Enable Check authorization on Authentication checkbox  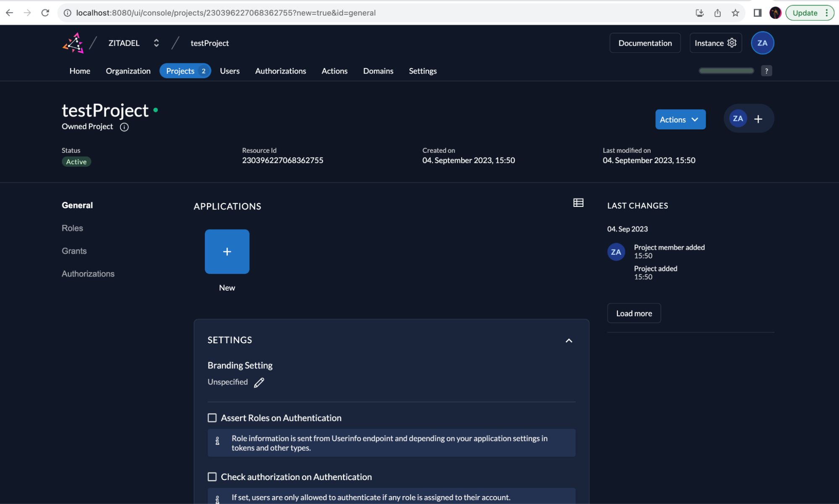pos(212,477)
